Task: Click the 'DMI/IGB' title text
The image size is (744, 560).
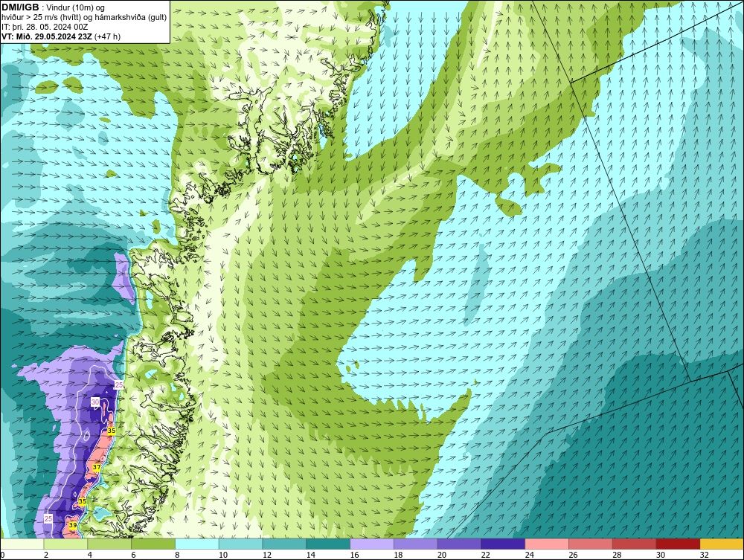Action: [20, 7]
